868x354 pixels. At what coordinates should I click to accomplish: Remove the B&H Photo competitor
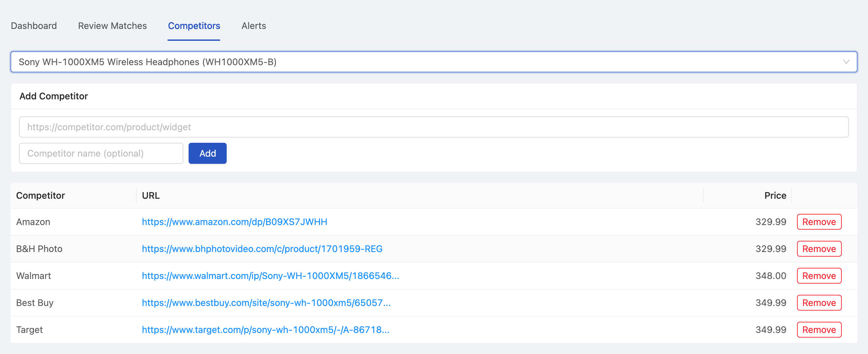coord(819,249)
